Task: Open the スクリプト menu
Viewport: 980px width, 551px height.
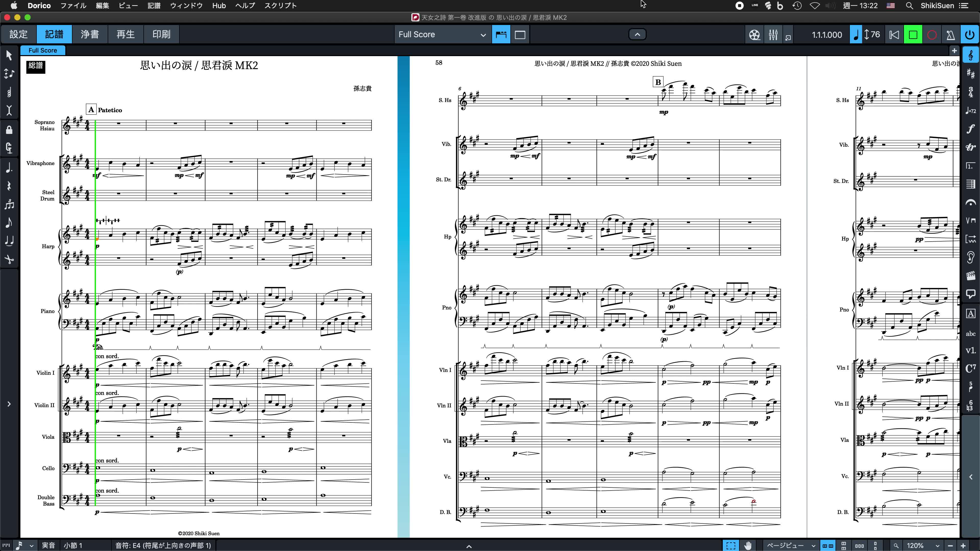Action: (x=280, y=5)
